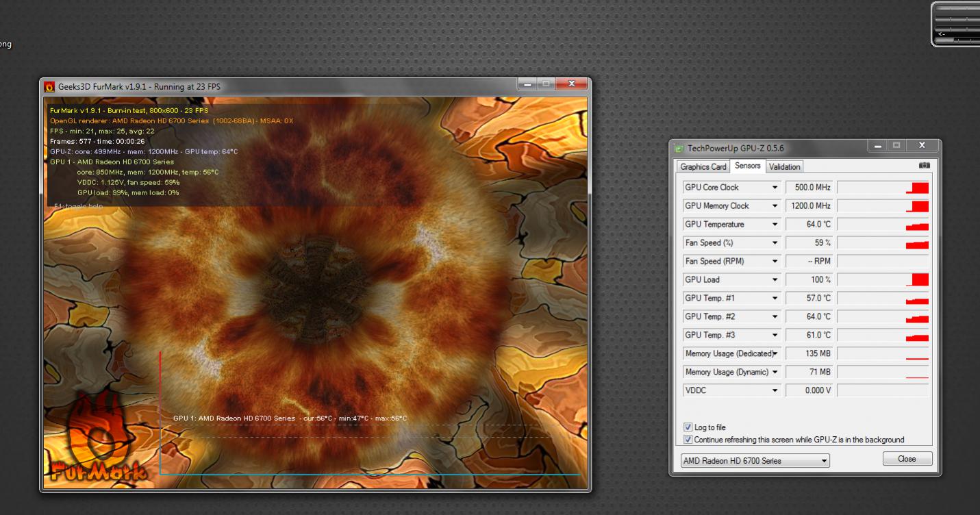Open the desktop gadget in the top-right corner
This screenshot has width=980, height=515.
(x=955, y=24)
